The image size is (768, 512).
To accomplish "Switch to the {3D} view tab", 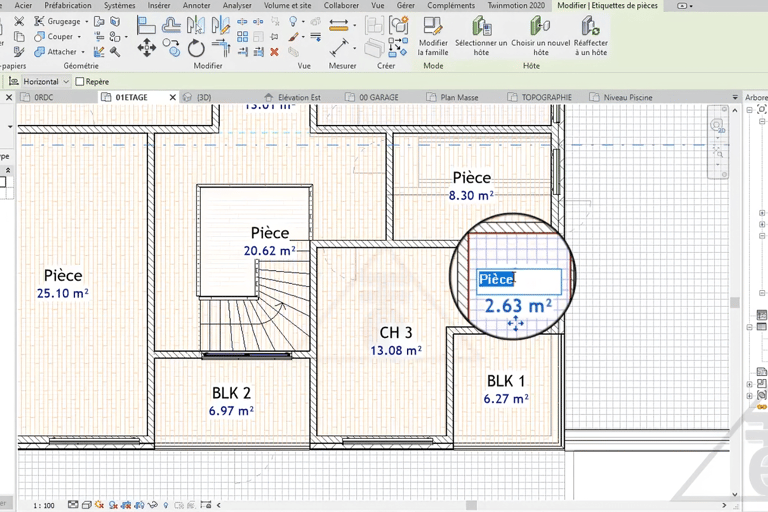I will coord(204,98).
